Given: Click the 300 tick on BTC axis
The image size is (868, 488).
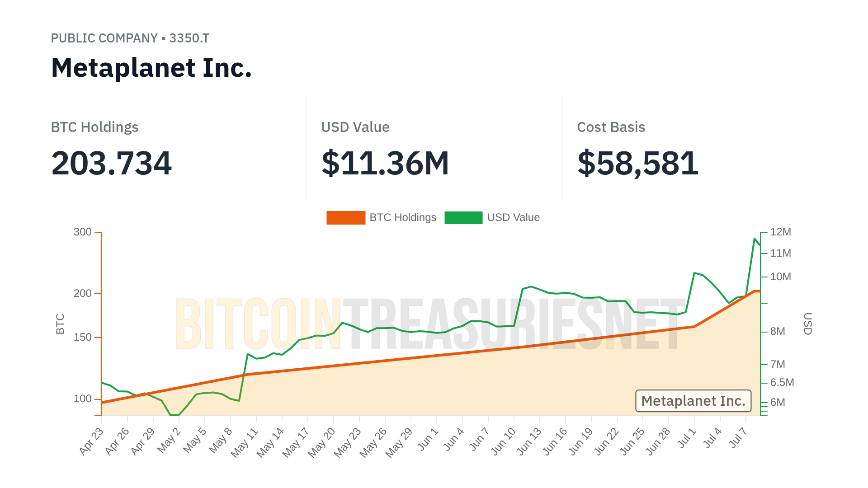Looking at the screenshot, I should pyautogui.click(x=83, y=232).
